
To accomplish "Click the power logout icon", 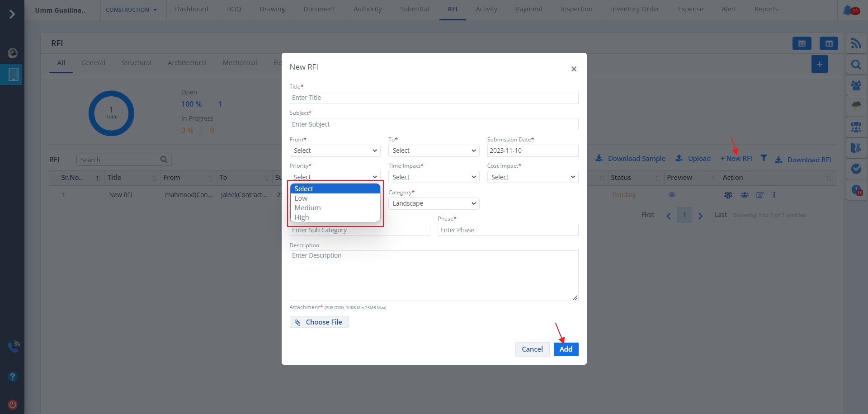I will (13, 405).
